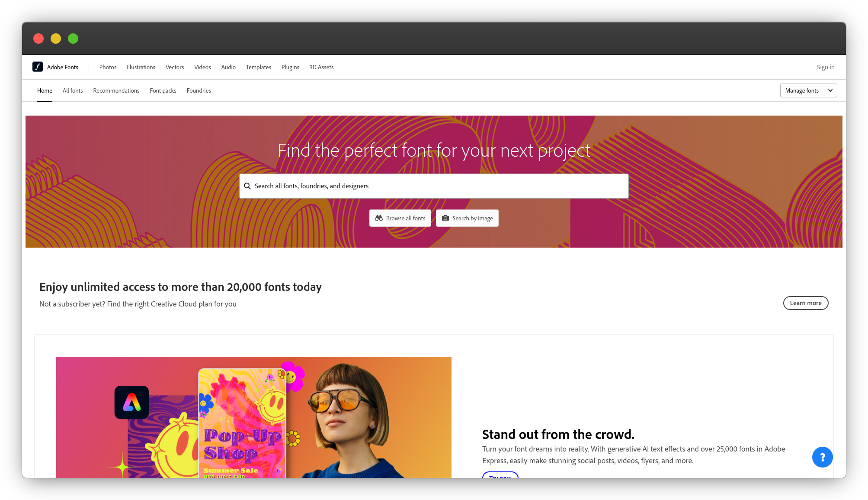
Task: Open the All fonts tab
Action: pos(73,90)
